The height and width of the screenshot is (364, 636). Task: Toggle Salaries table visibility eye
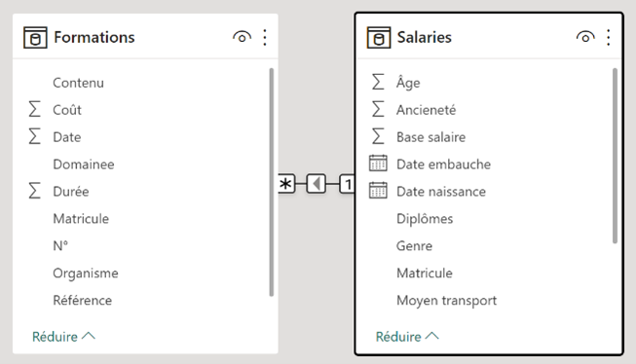click(585, 37)
